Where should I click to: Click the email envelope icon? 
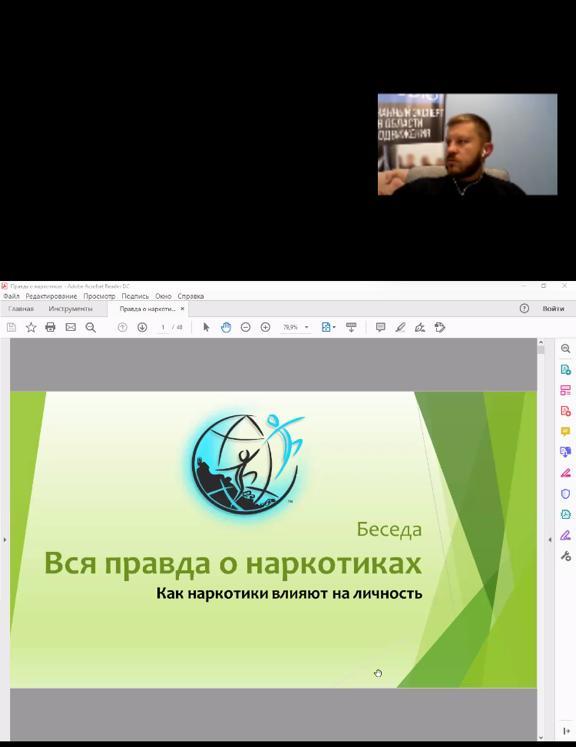point(71,327)
